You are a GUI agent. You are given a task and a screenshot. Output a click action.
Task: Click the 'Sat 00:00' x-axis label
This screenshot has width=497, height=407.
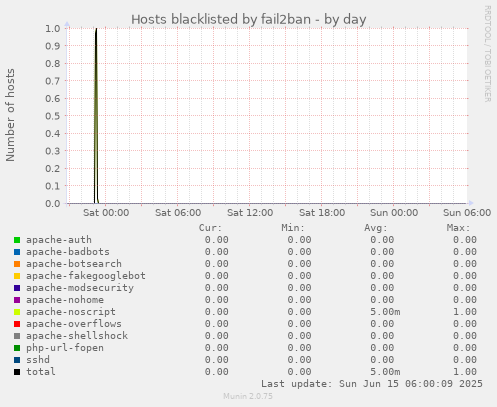[106, 213]
